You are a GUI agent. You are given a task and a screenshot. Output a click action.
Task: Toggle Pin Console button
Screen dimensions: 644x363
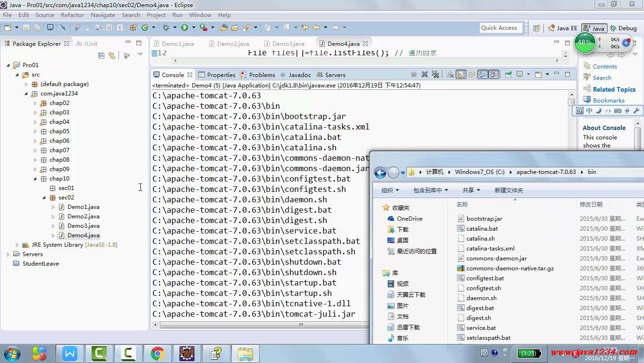click(508, 74)
